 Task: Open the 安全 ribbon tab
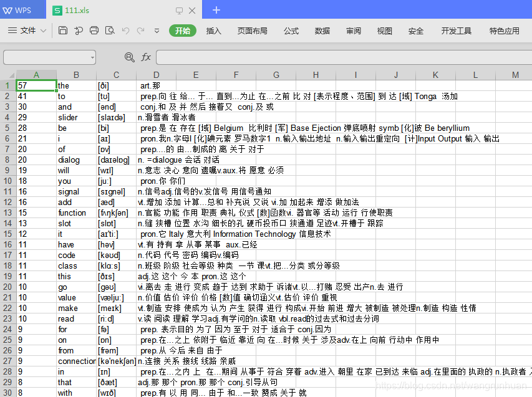tap(415, 31)
